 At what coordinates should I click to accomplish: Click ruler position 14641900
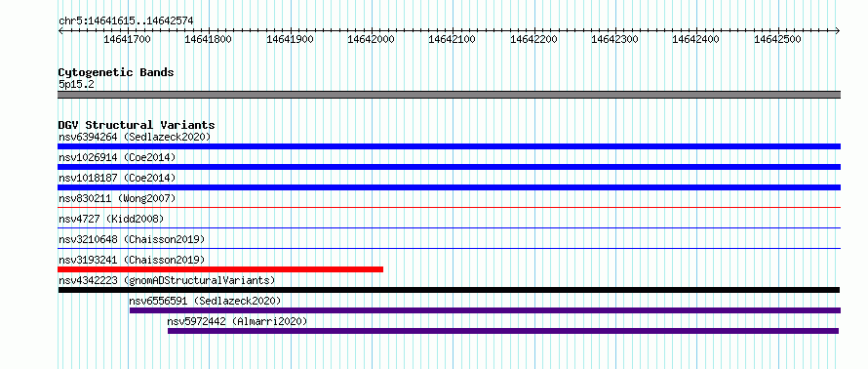(290, 39)
